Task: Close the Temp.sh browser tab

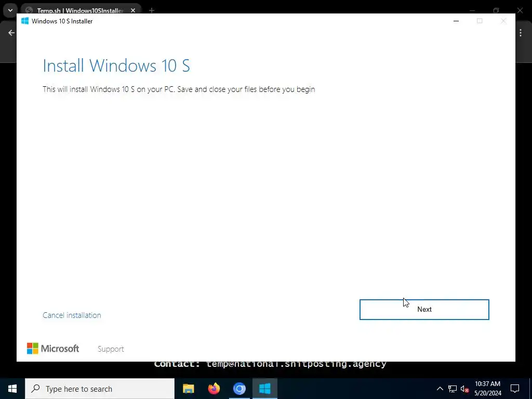Action: click(x=133, y=10)
